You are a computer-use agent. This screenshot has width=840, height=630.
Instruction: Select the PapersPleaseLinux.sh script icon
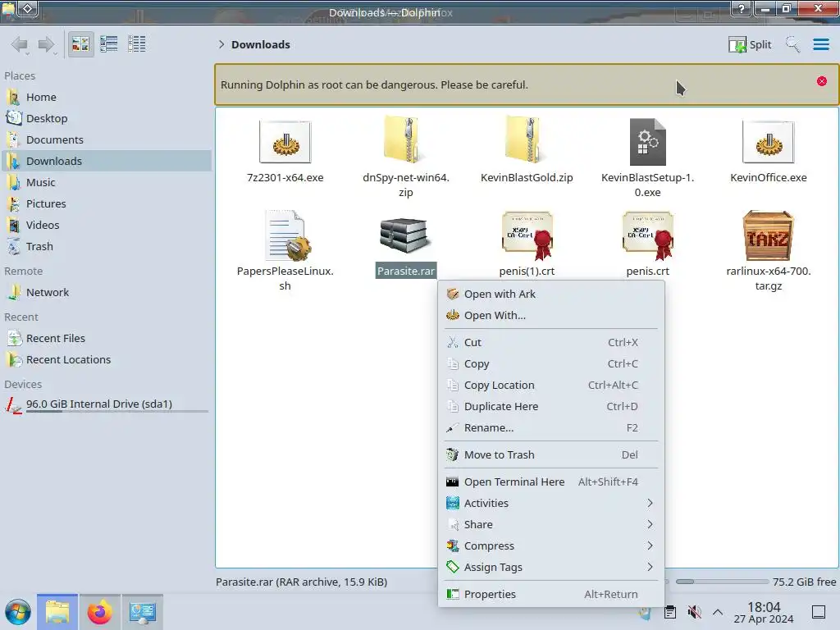tap(288, 235)
